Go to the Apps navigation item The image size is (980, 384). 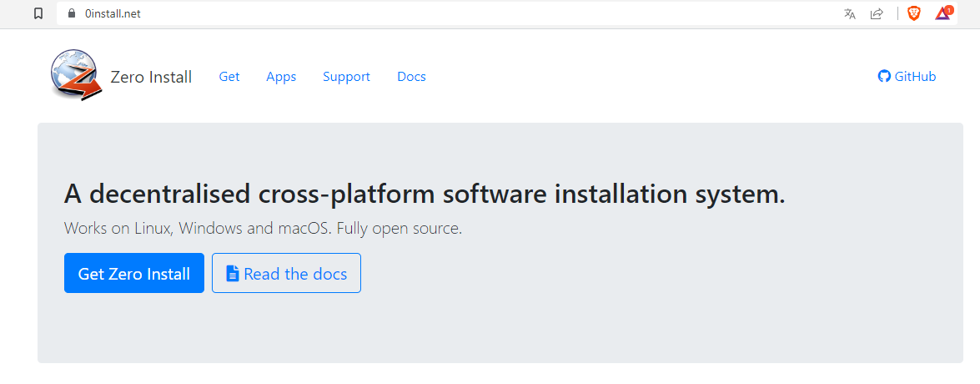281,77
